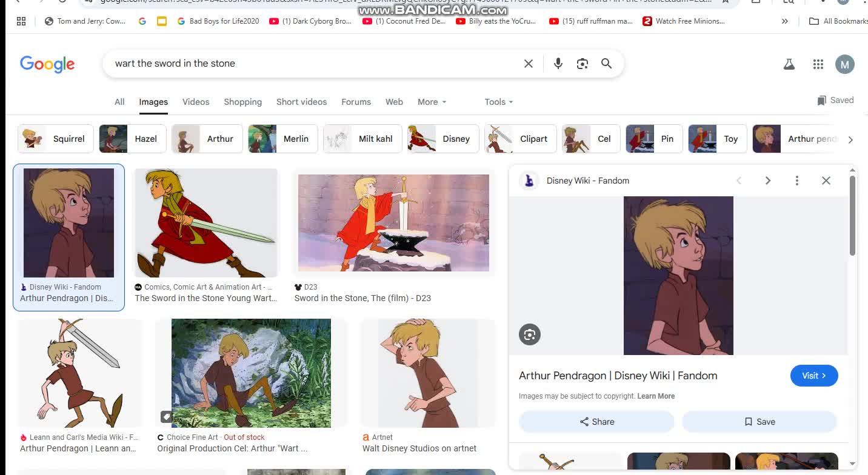Close the image preview panel
Screen dimensions: 868x475
coord(826,181)
